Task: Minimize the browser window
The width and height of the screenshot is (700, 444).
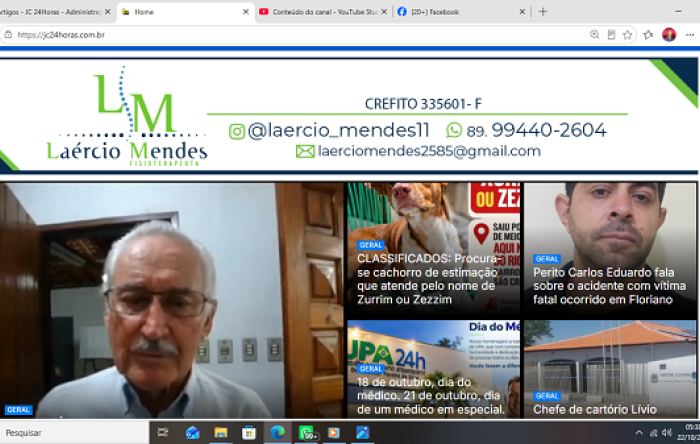Action: [x=679, y=12]
